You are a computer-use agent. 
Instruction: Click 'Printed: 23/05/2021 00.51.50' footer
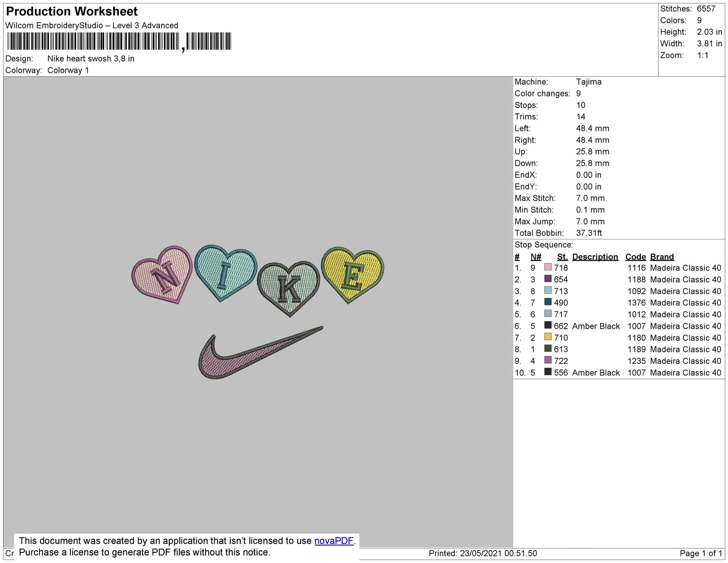click(483, 553)
